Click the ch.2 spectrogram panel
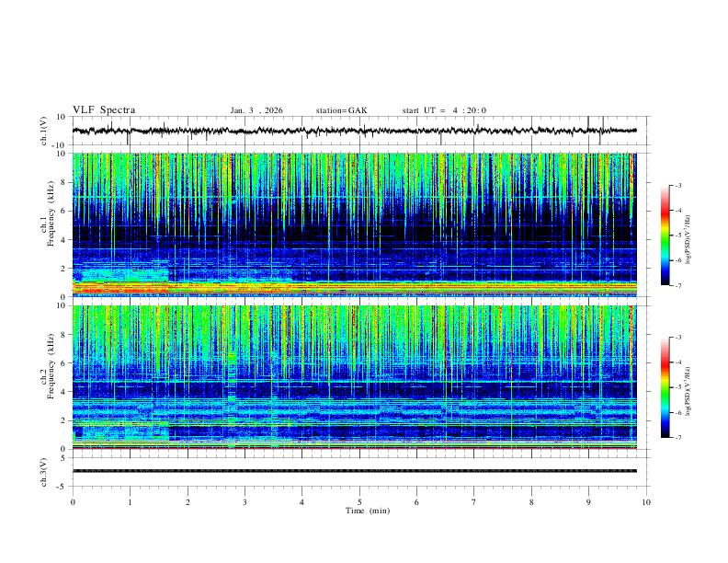Screen dimensions: 728x563 (355, 377)
